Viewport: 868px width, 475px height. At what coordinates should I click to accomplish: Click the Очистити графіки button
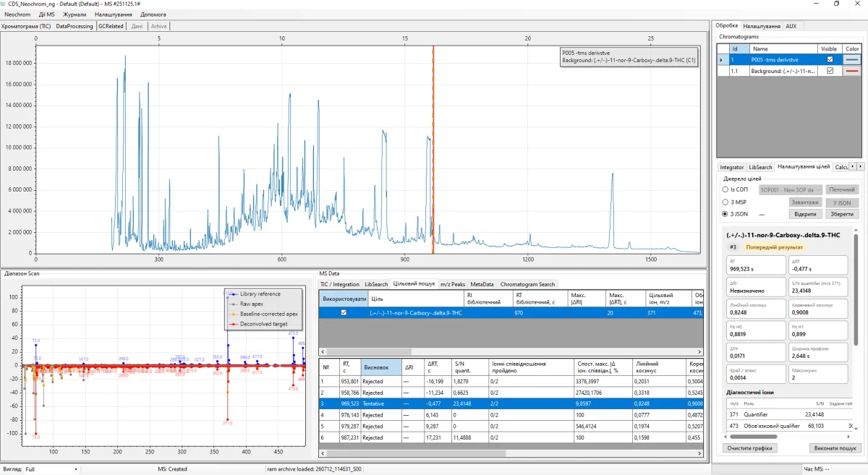click(749, 448)
